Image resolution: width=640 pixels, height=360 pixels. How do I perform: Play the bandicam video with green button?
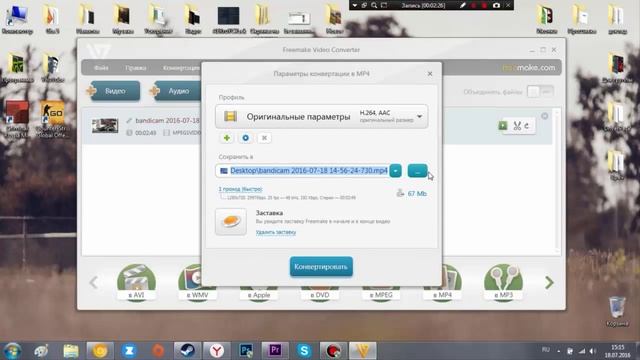coord(502,126)
